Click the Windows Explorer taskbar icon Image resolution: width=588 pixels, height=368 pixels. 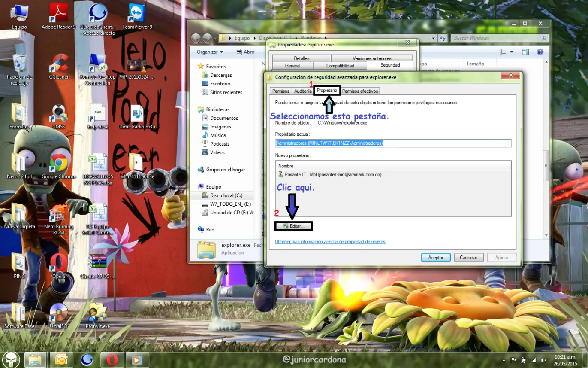click(36, 359)
